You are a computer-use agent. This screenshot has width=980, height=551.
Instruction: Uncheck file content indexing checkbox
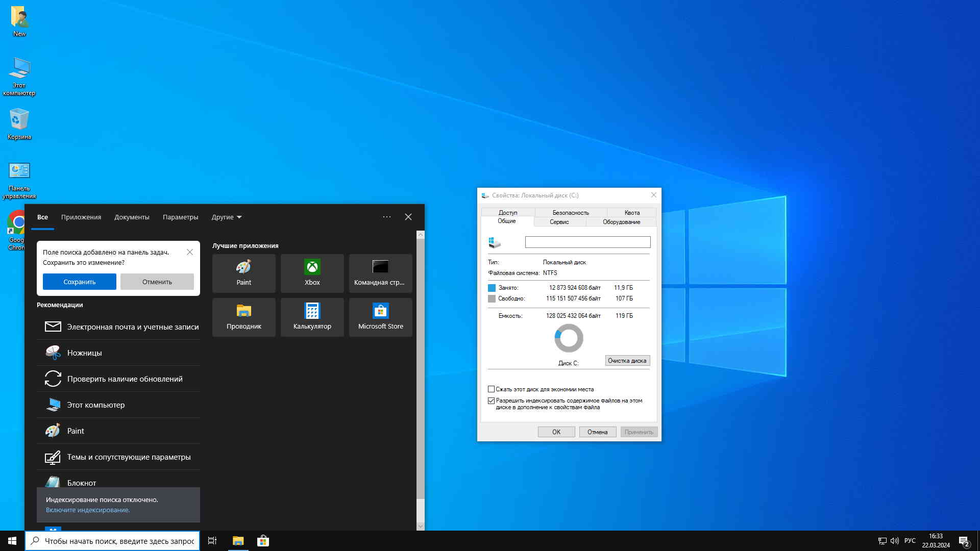pyautogui.click(x=492, y=401)
